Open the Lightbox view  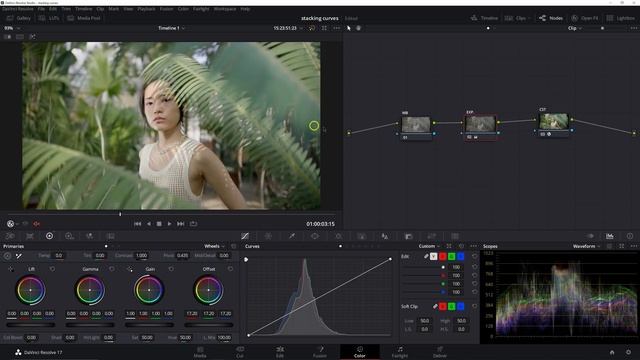click(620, 18)
